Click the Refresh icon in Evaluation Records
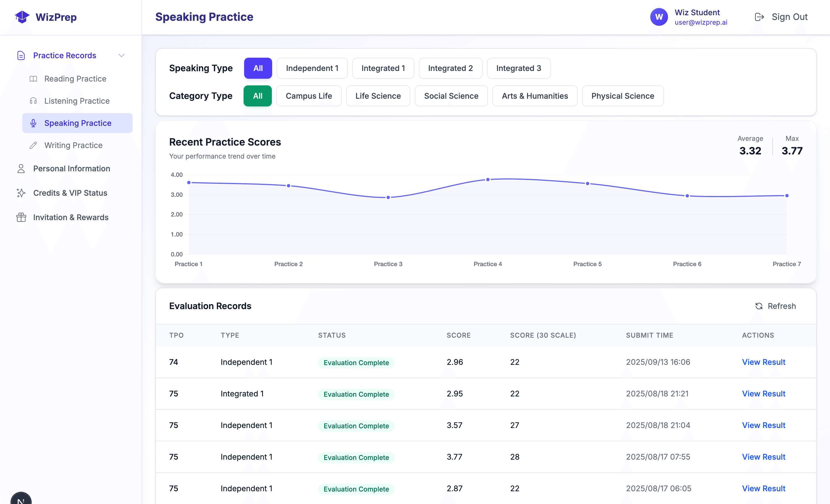830x504 pixels. coord(759,306)
